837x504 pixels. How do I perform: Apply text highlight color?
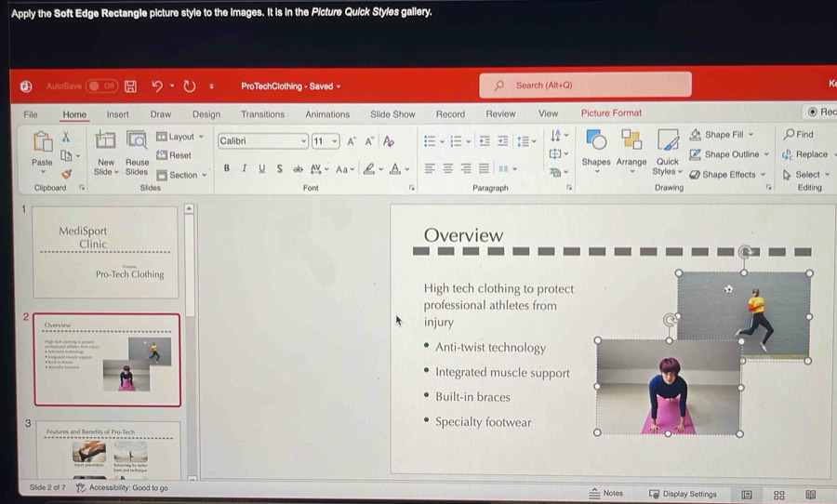(x=369, y=169)
